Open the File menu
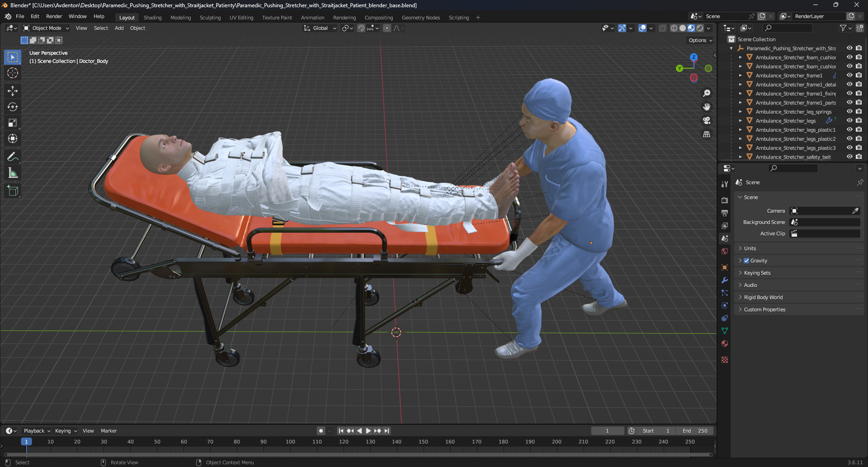This screenshot has height=467, width=868. [x=20, y=16]
